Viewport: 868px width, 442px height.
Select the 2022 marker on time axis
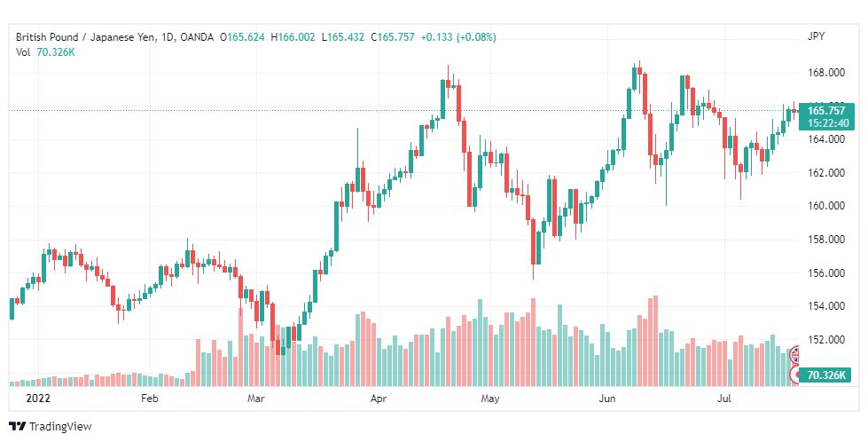(37, 399)
